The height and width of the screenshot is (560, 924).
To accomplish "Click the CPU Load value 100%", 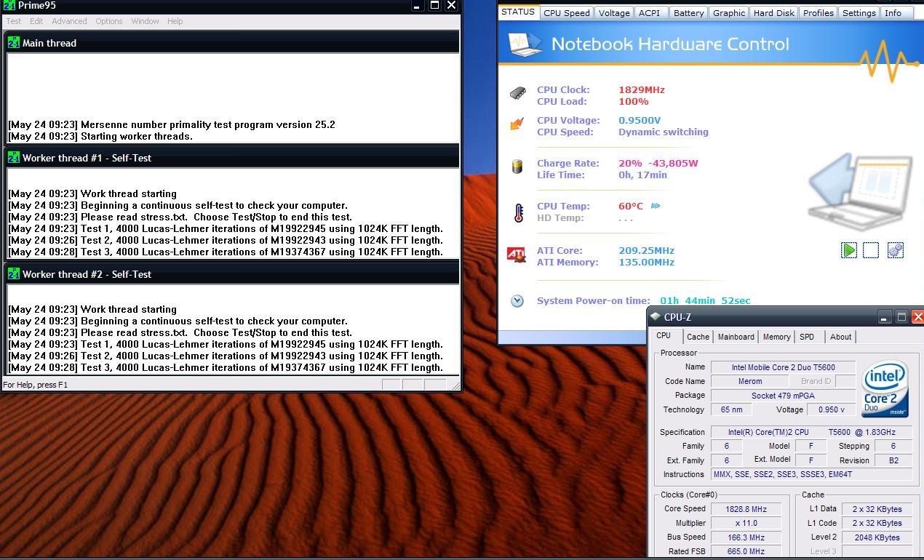I will coord(634,101).
